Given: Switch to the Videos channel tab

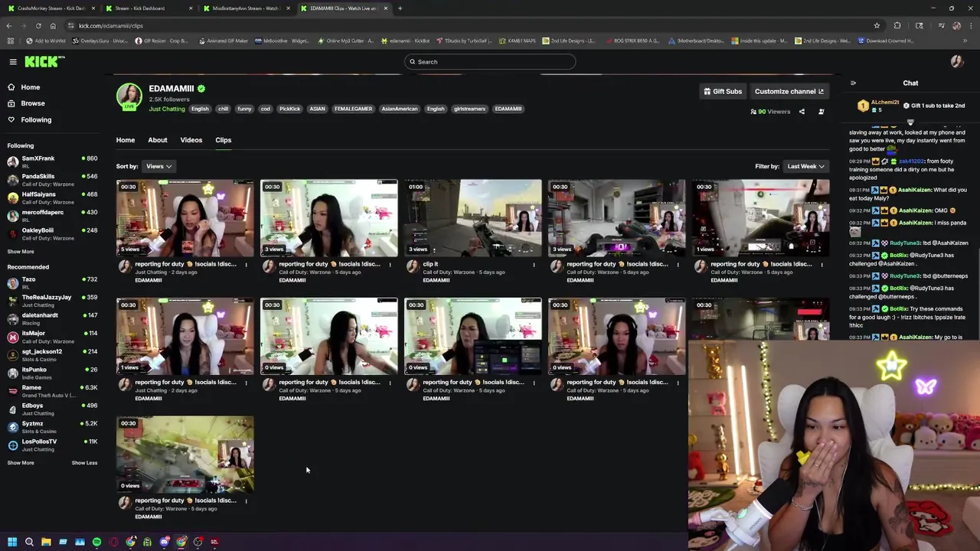Looking at the screenshot, I should pyautogui.click(x=191, y=140).
